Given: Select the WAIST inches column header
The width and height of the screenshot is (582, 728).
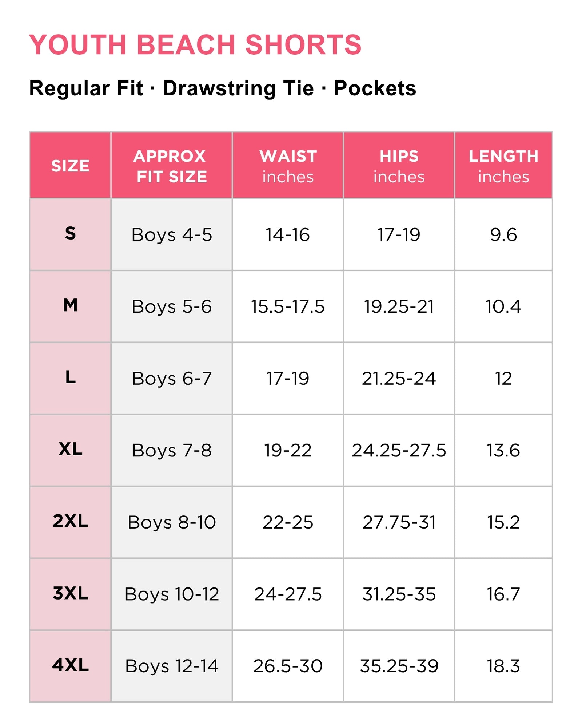Looking at the screenshot, I should (288, 166).
